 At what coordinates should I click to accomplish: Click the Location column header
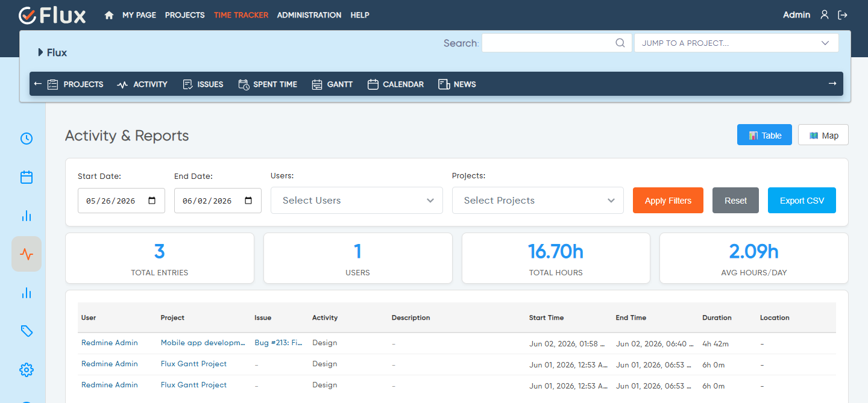[x=775, y=317]
